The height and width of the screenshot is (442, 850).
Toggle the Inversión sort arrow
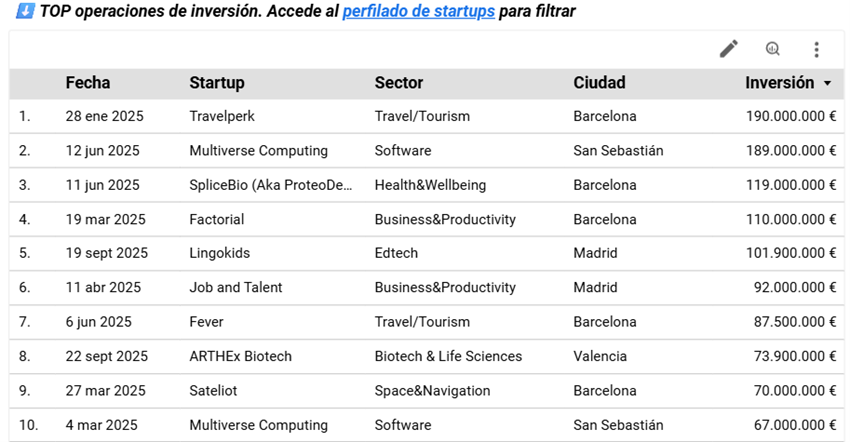click(828, 83)
